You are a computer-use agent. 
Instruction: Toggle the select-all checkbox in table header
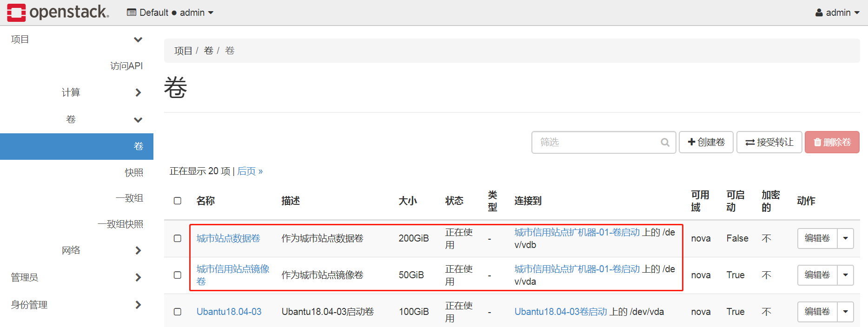coord(178,201)
